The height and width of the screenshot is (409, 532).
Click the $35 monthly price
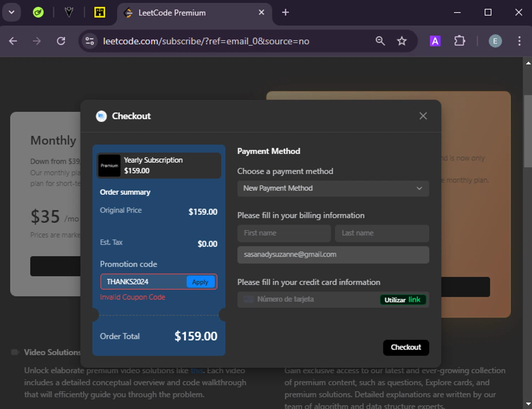click(45, 216)
